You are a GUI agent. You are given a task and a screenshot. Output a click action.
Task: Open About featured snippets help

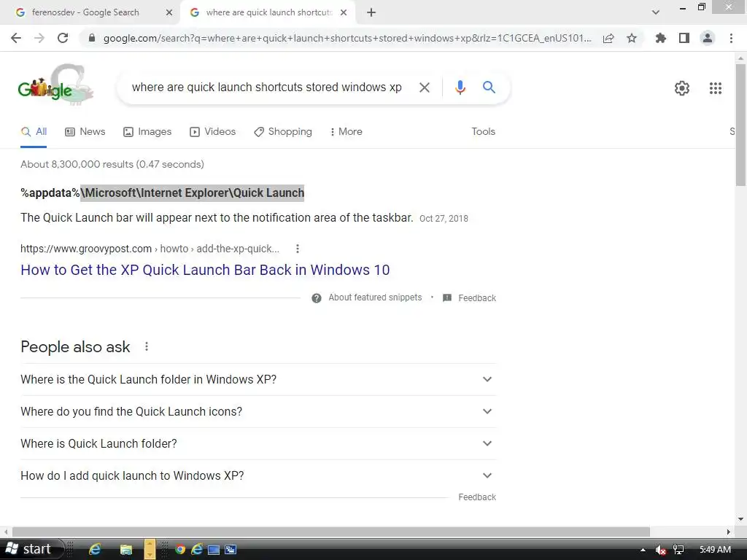(367, 297)
